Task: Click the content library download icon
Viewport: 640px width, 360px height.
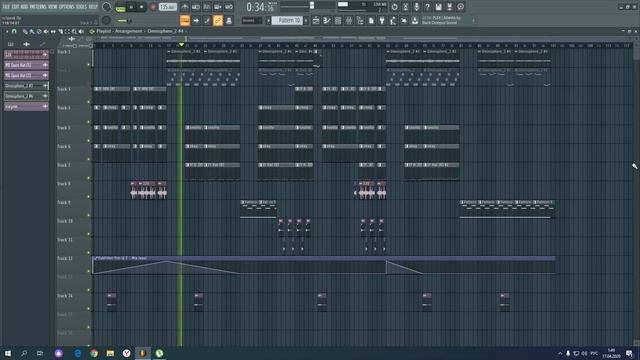Action: 415,20
